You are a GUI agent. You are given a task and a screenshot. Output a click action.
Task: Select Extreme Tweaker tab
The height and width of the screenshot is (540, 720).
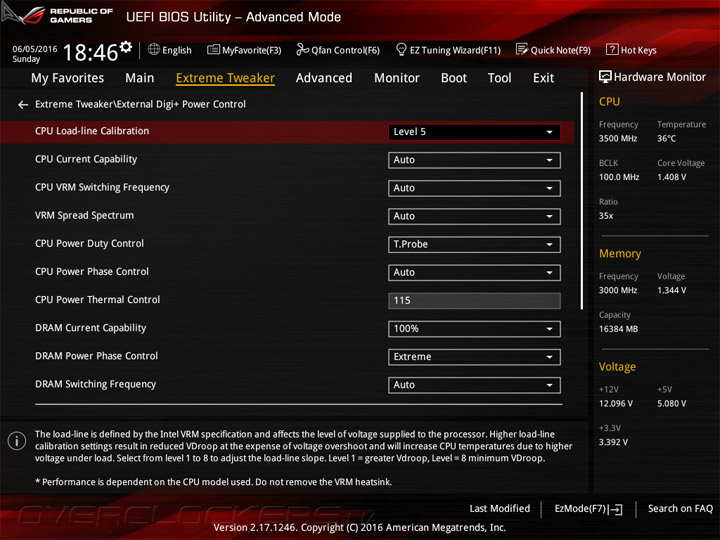(225, 78)
